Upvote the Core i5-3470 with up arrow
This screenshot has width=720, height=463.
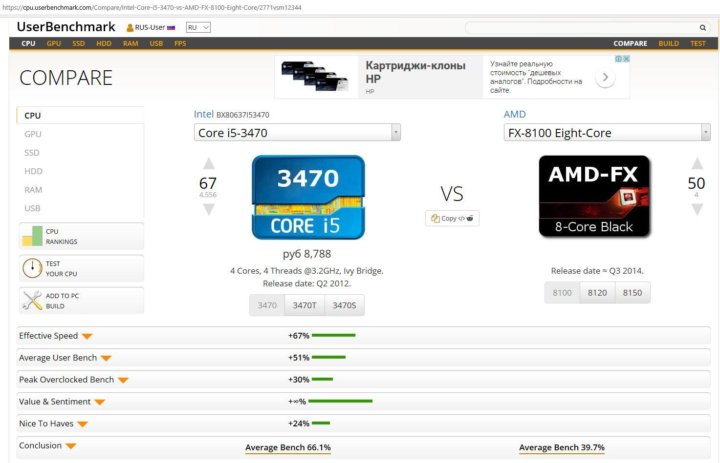pos(208,164)
